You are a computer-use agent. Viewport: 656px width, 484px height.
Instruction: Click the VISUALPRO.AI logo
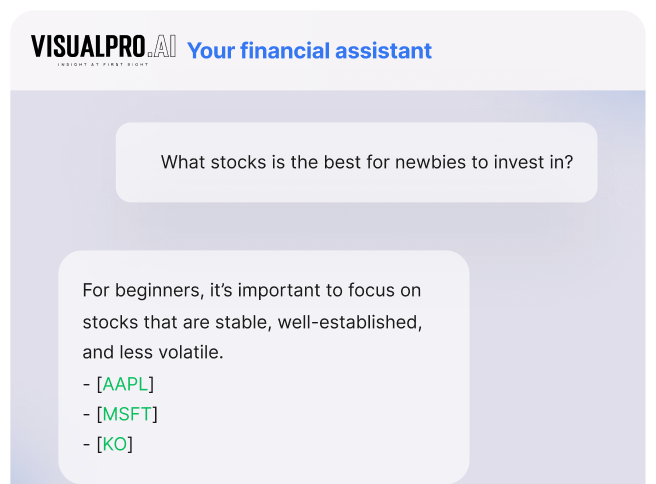click(103, 50)
